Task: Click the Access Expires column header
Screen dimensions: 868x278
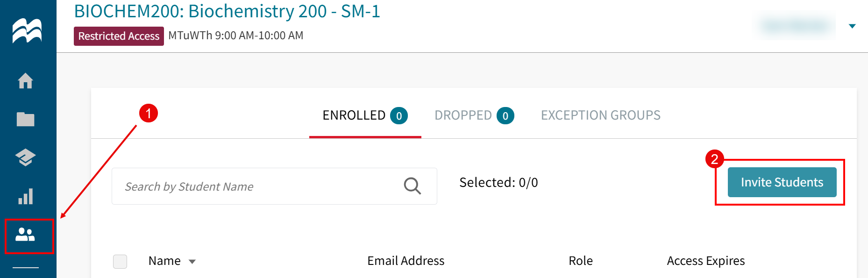Action: (x=705, y=261)
